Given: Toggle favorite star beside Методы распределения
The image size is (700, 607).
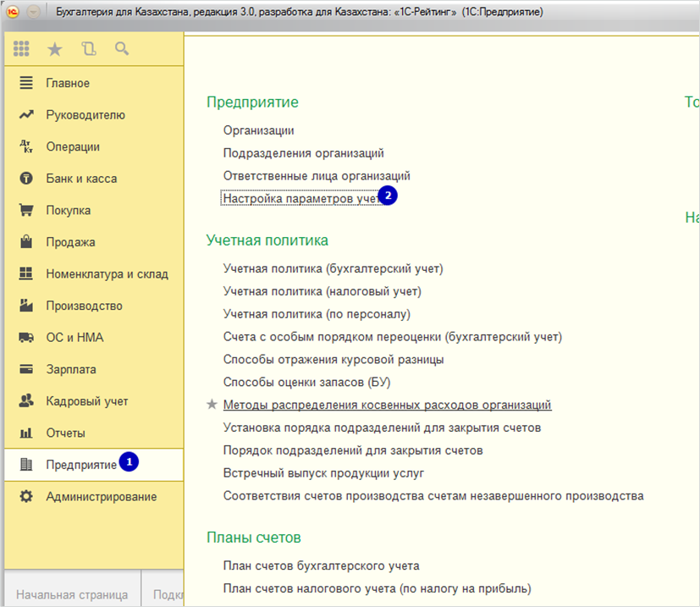Looking at the screenshot, I should pyautogui.click(x=212, y=405).
